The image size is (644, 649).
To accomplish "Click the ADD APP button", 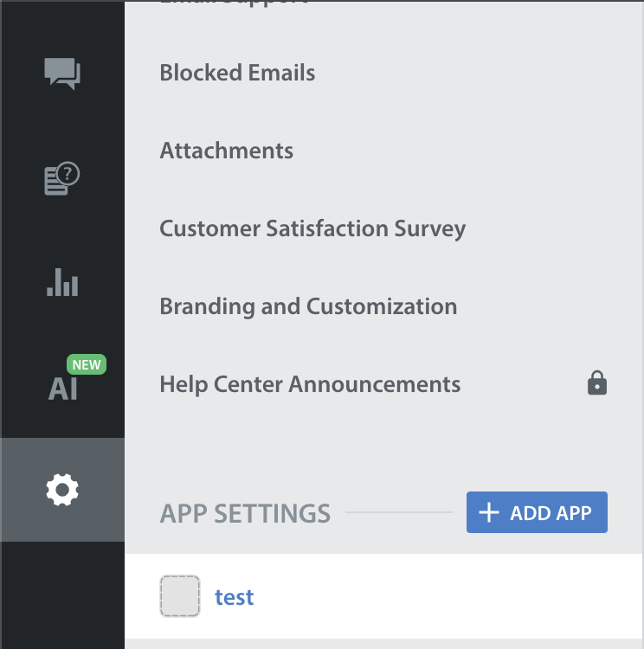I will point(537,512).
